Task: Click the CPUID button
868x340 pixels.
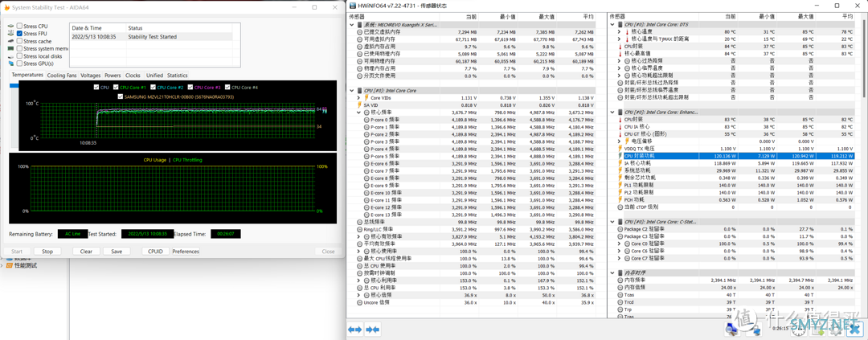Action: coord(156,252)
